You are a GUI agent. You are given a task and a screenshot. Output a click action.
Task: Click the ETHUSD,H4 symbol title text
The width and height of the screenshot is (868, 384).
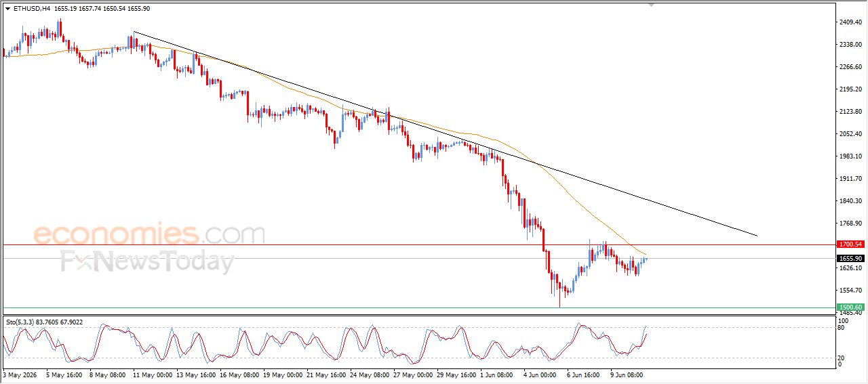pyautogui.click(x=31, y=9)
